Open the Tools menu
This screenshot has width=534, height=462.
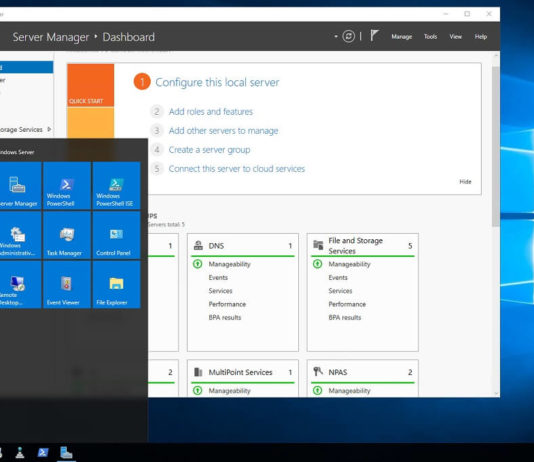430,36
